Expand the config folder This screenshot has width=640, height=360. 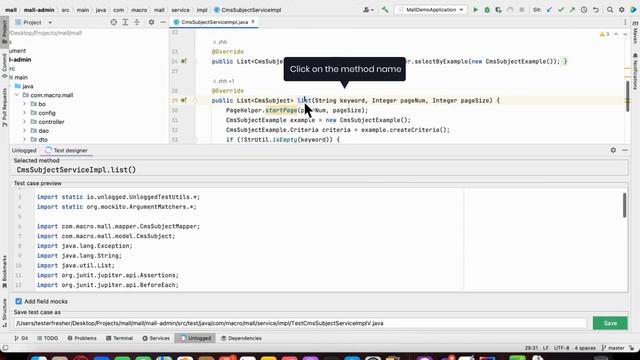(24, 113)
